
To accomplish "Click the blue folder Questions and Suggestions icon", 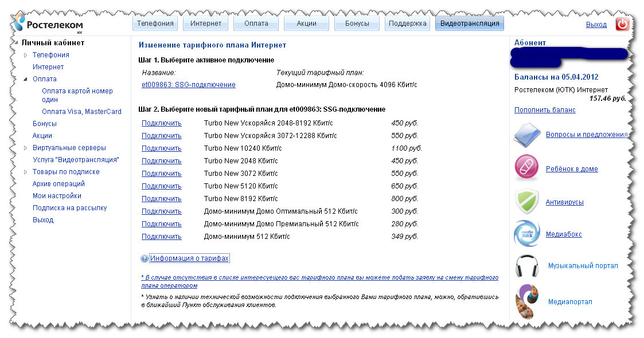I will 527,135.
